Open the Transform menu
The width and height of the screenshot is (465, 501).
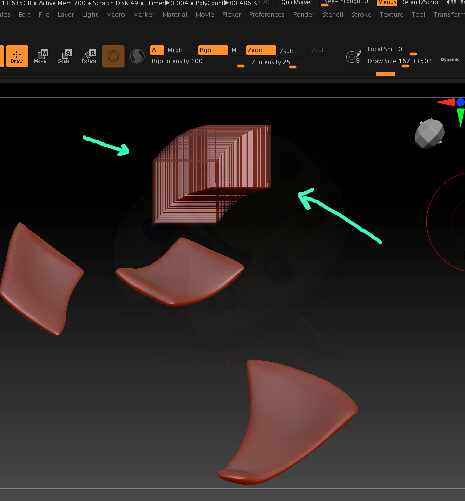[449, 15]
